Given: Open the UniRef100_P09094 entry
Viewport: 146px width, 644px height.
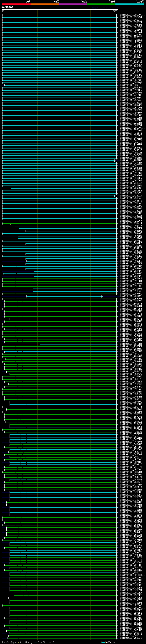Looking at the screenshot, I should (x=131, y=63).
